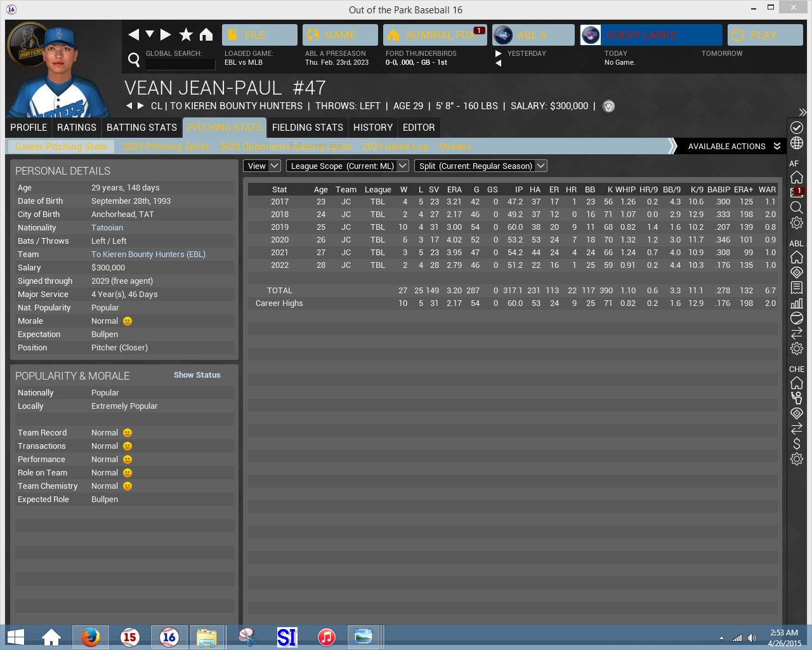Screen dimensions: 812x650
Task: Click the global search magnifier icon
Action: pyautogui.click(x=134, y=60)
